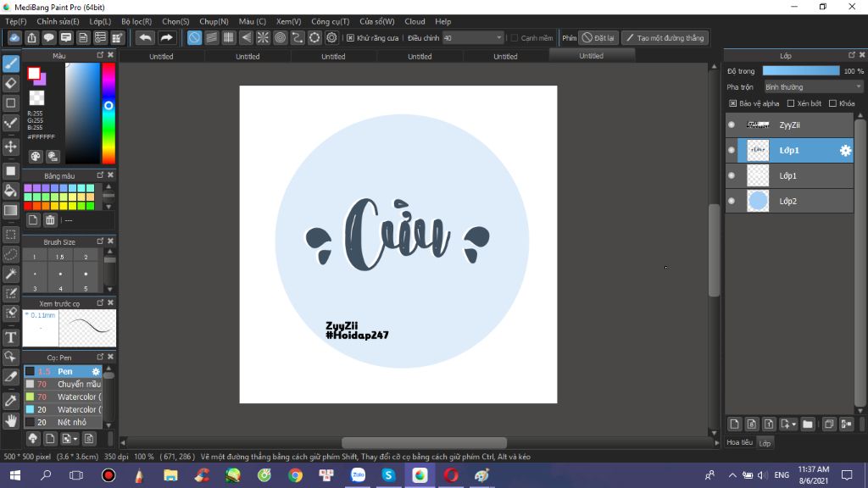Image resolution: width=868 pixels, height=488 pixels.
Task: Toggle Cạnh mềm checkbox
Action: coord(515,38)
